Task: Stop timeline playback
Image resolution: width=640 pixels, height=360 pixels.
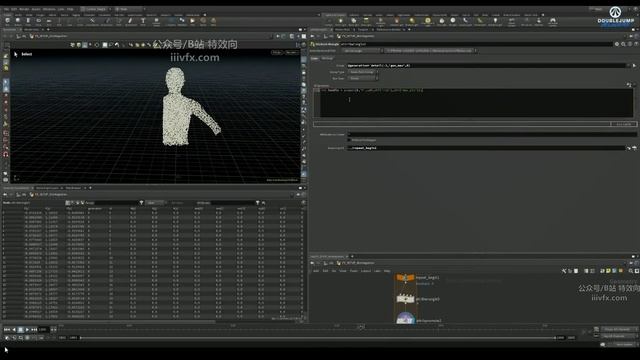Action: tap(20, 330)
